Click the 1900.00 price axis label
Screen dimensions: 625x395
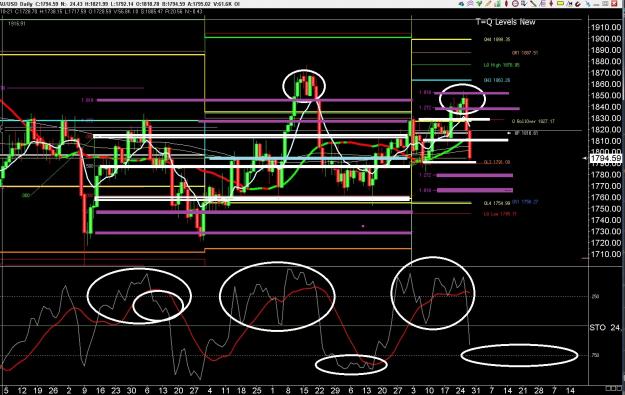pyautogui.click(x=605, y=39)
